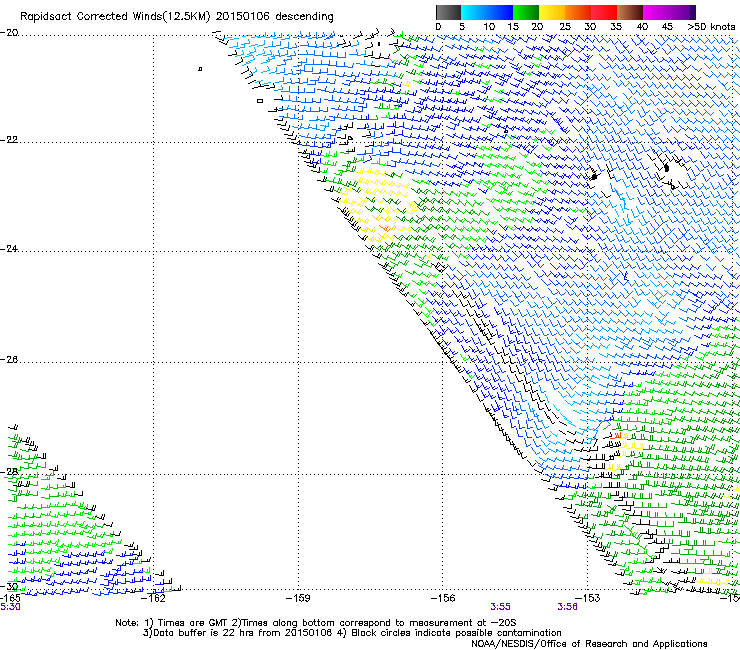Click the "Black circles indicate possible contamination" note

[450, 633]
